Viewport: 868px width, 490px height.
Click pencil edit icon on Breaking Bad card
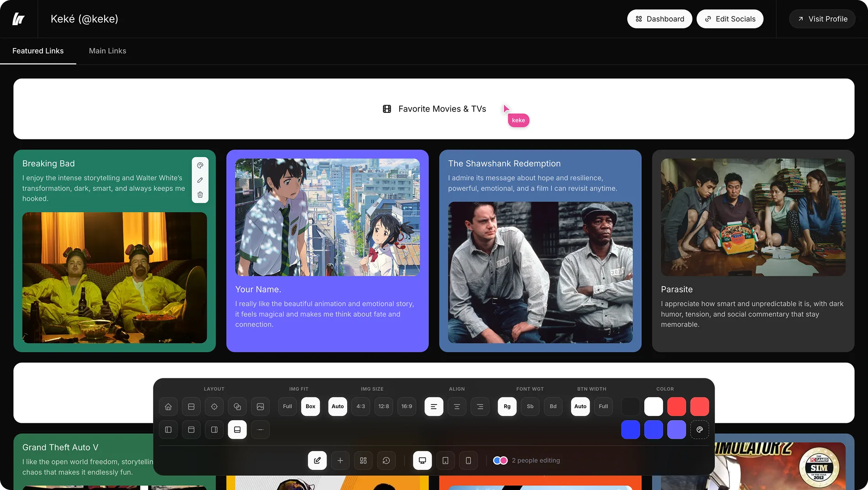tap(200, 180)
